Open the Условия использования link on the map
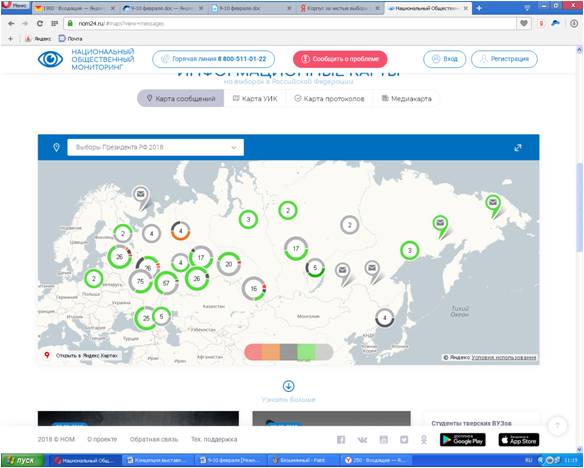 point(504,357)
